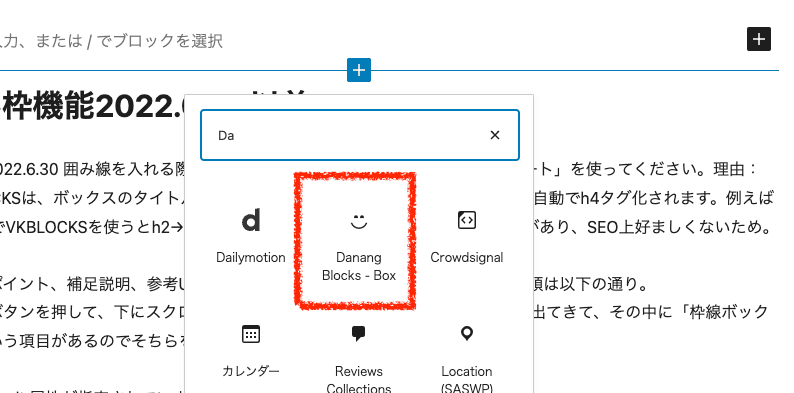Click the heading 枠機能2022
Viewport: 794px width, 393px height.
91,107
